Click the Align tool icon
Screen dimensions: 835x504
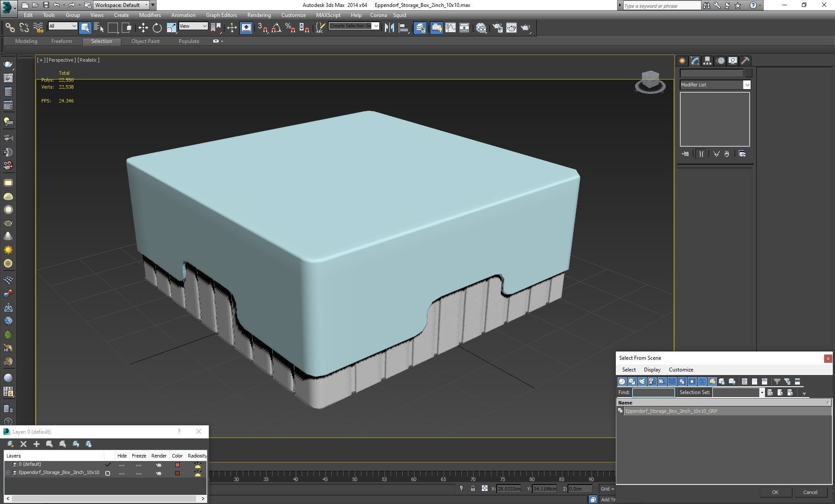[x=404, y=28]
